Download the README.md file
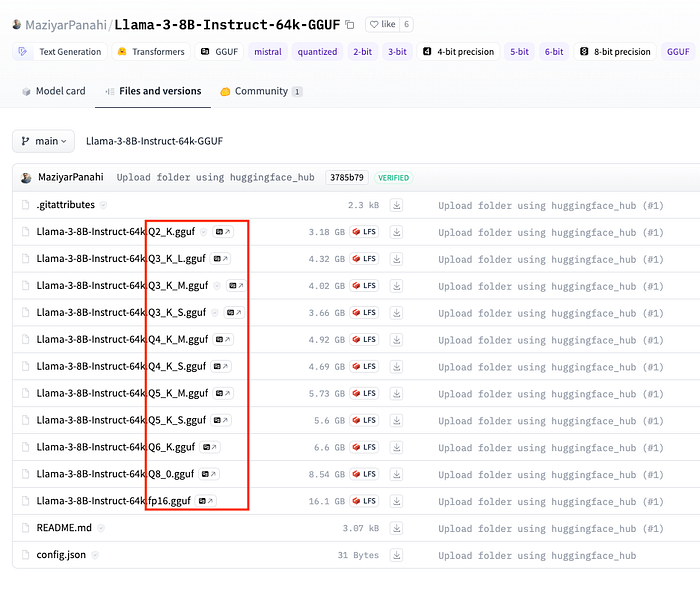The image size is (700, 595). [396, 528]
